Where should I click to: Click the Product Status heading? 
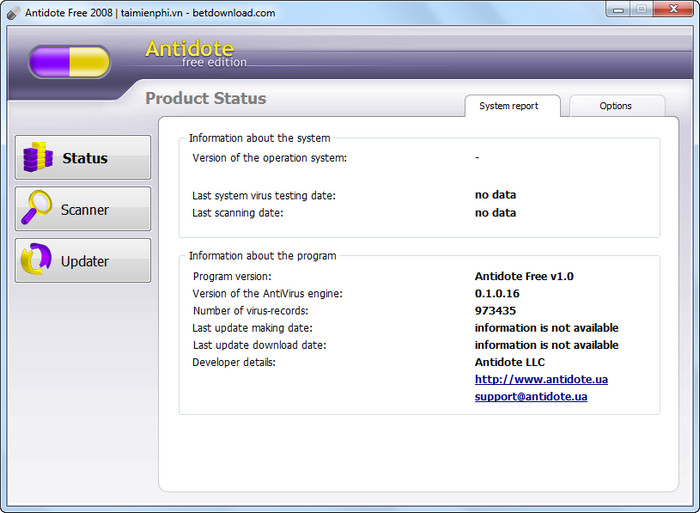(205, 98)
